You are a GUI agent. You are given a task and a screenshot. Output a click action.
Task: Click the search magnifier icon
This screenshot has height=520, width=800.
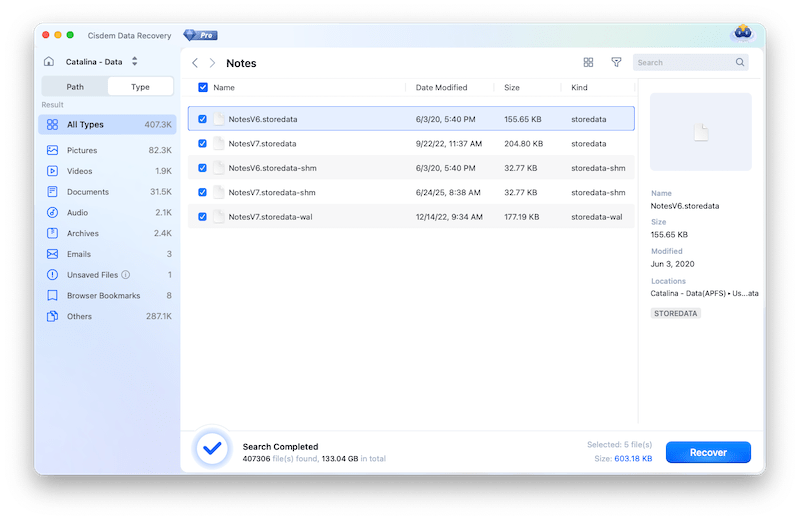(740, 62)
